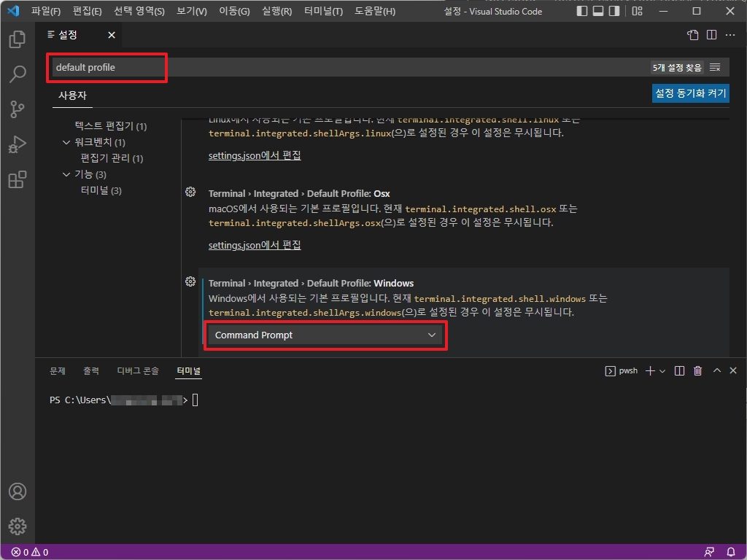Screen dimensions: 747x560
Task: Switch to the 출력 panel tab
Action: coord(91,370)
